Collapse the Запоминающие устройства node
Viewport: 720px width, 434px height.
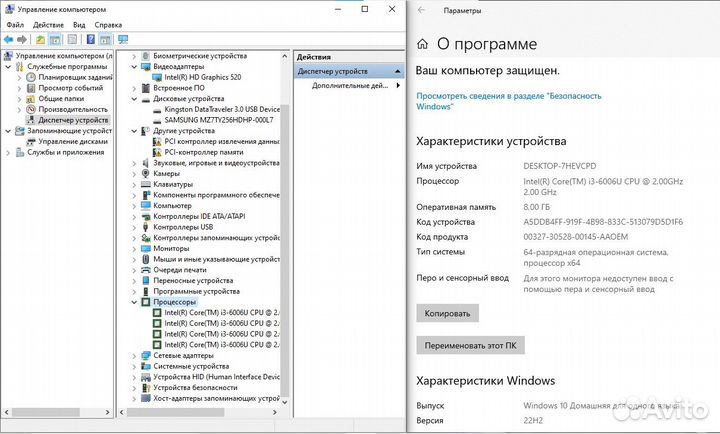pyautogui.click(x=8, y=131)
